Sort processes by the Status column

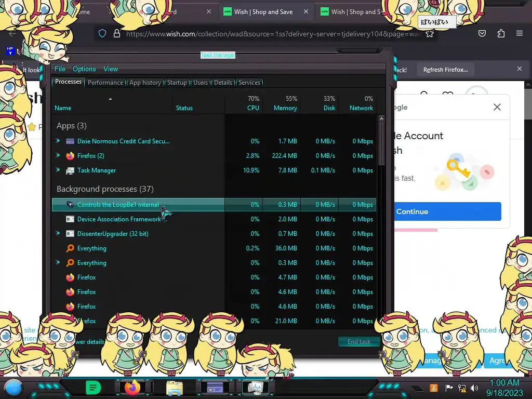198,103
